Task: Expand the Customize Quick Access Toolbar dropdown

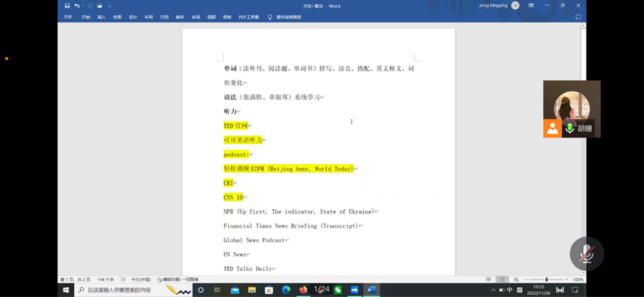Action: (x=109, y=6)
